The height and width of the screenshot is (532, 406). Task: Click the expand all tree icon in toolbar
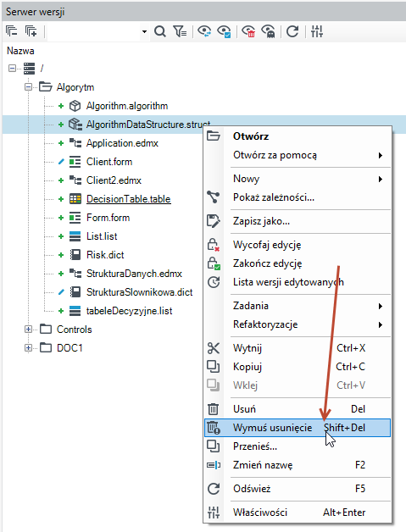[31, 31]
